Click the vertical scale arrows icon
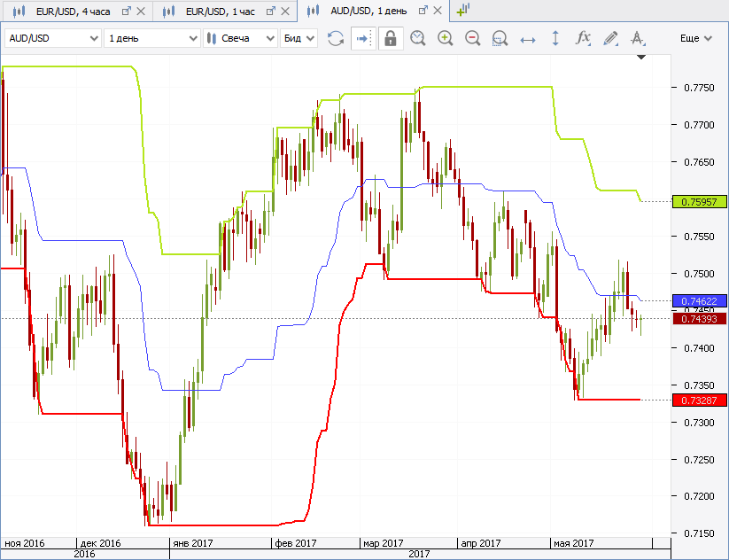This screenshot has width=729, height=560. tap(555, 38)
